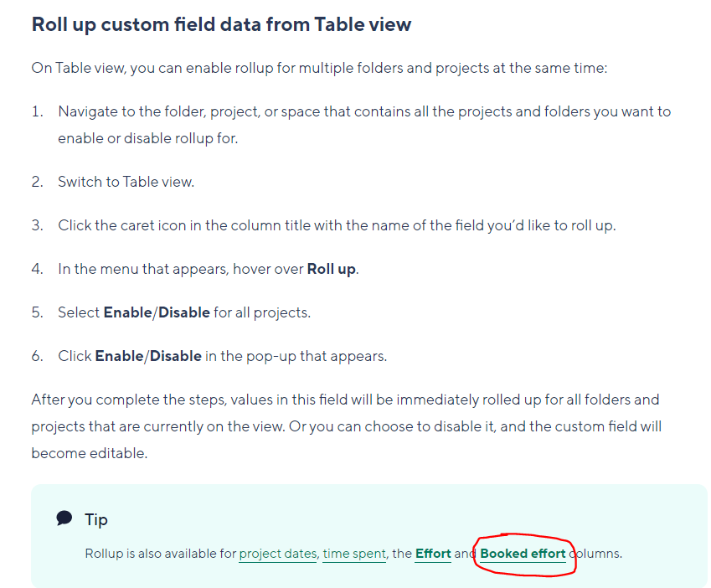
Task: Open the circled "Booked effort" link
Action: click(523, 554)
